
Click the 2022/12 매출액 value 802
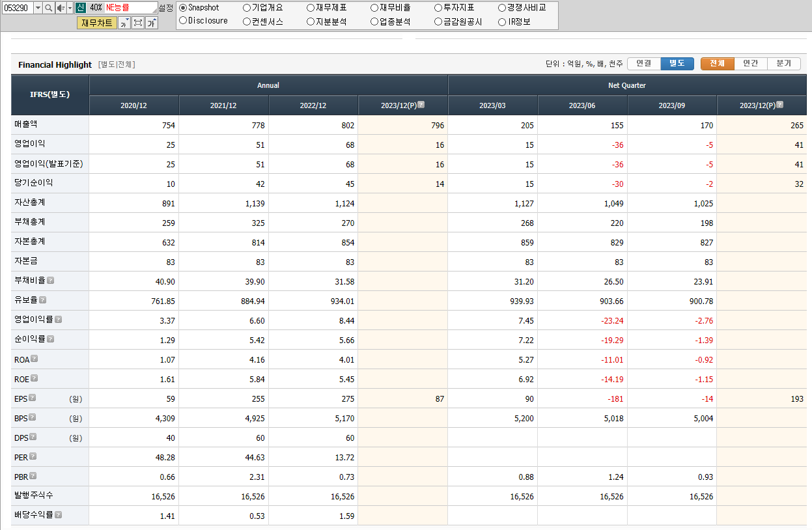pyautogui.click(x=348, y=125)
